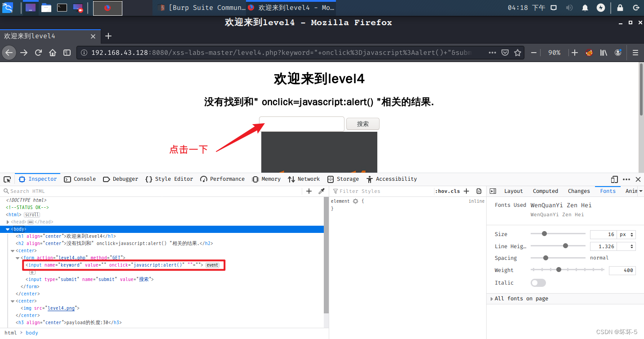
Task: Bookmark this page with the star icon
Action: pyautogui.click(x=518, y=52)
